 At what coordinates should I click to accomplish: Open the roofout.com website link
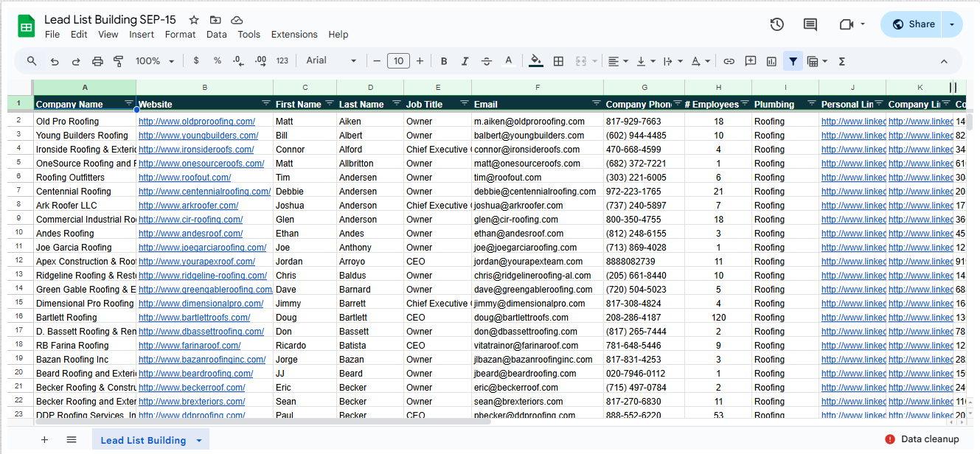[x=184, y=178]
